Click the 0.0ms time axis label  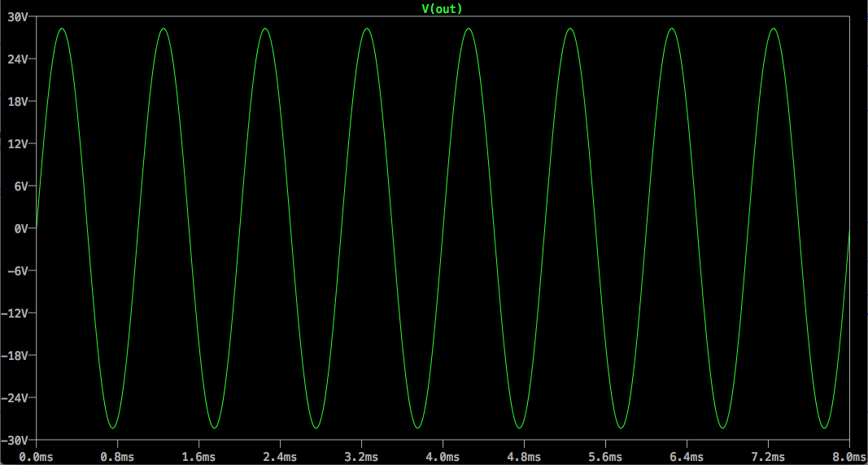(36, 458)
